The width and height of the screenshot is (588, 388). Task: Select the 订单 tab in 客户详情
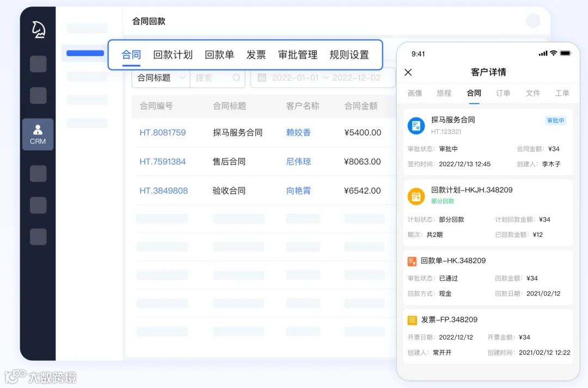point(503,93)
